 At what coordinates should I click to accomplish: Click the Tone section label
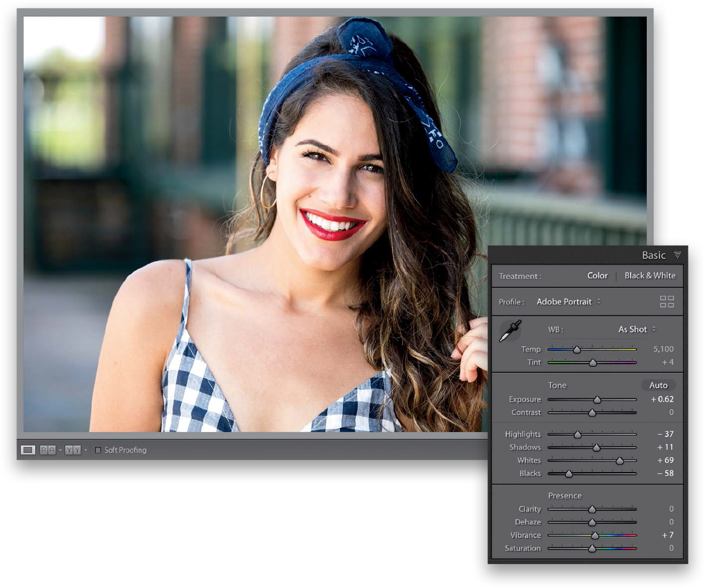coord(557,385)
